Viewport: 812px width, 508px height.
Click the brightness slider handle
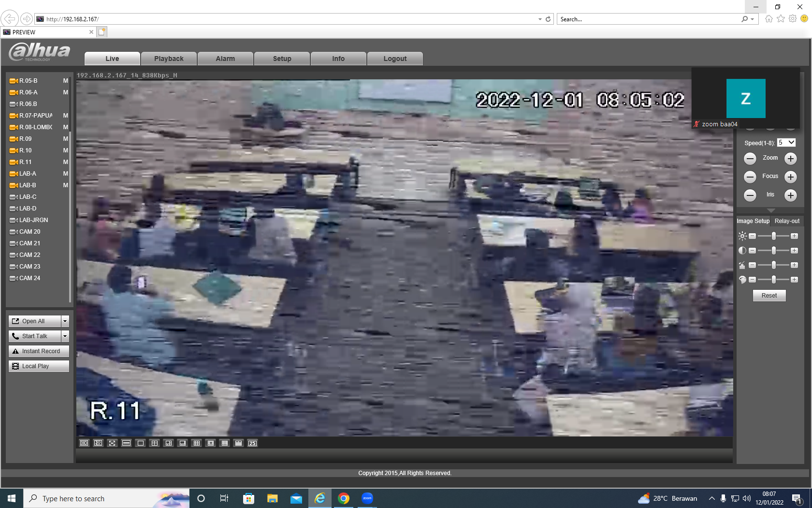(x=774, y=236)
